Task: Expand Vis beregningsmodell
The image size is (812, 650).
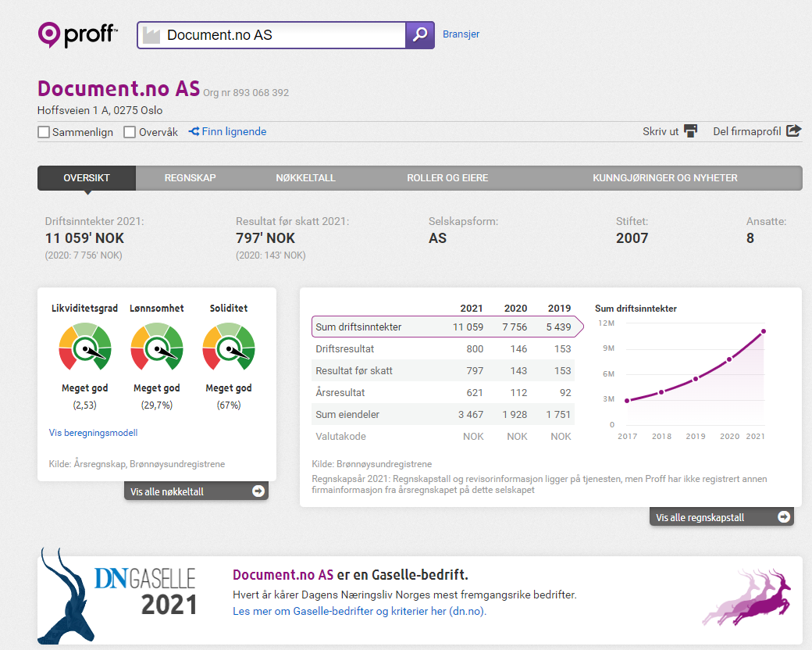Action: [93, 433]
